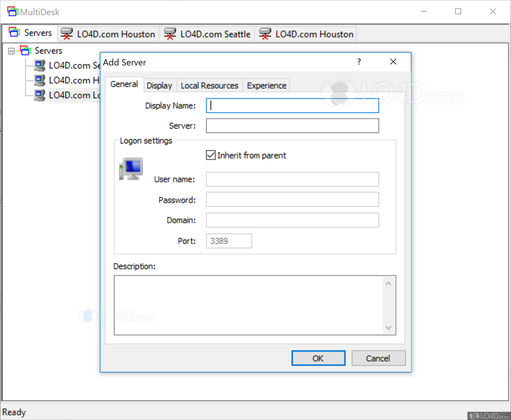
Task: Click the red-X server icon on first LO4D.com Houston tab
Action: 67,34
